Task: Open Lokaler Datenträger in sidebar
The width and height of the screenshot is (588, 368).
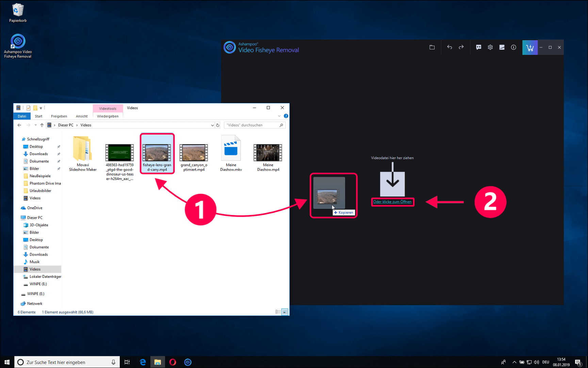Action: tap(45, 277)
